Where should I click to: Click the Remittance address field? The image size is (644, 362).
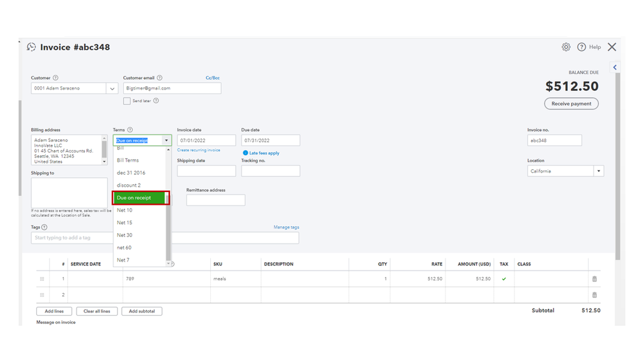pos(215,200)
